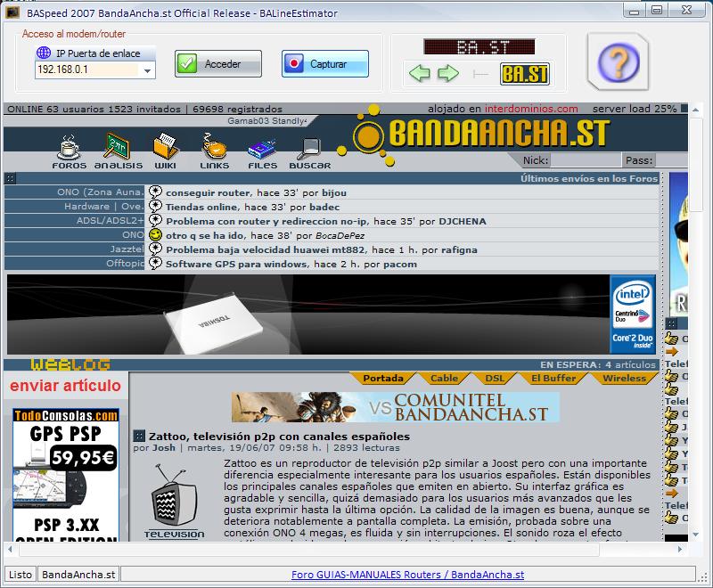Click the EN ESPERA: 4 artículos text

(x=598, y=364)
